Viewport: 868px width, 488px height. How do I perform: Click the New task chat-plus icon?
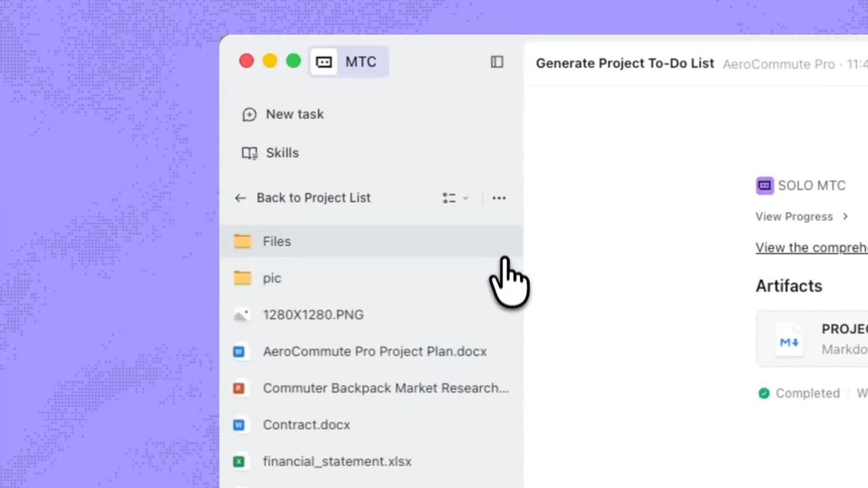click(x=250, y=114)
